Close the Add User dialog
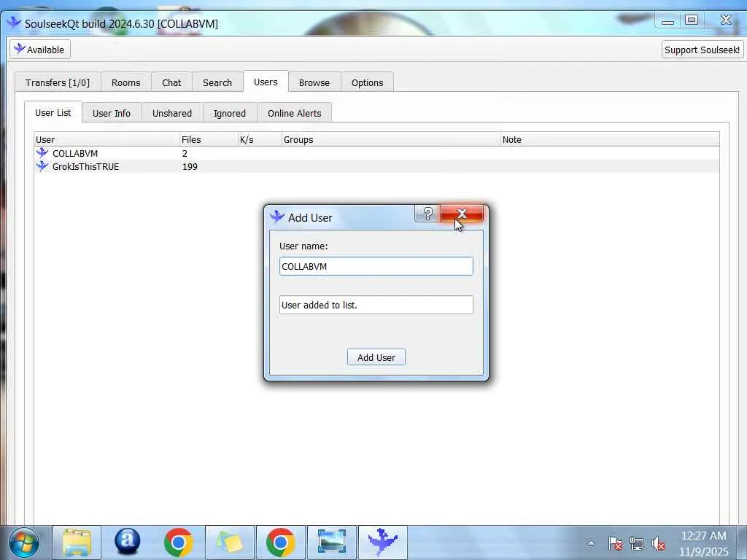Screen dimensions: 747x560 pos(462,214)
